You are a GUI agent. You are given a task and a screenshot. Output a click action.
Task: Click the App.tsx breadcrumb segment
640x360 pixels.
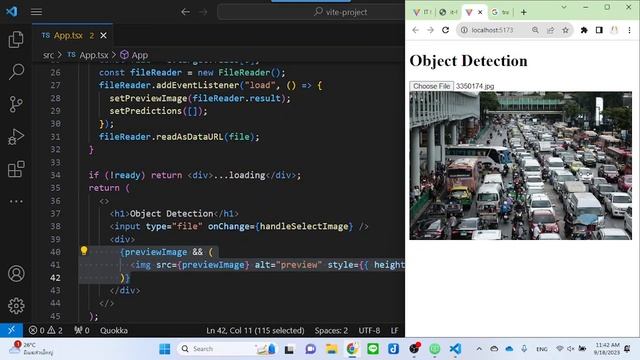click(x=88, y=55)
